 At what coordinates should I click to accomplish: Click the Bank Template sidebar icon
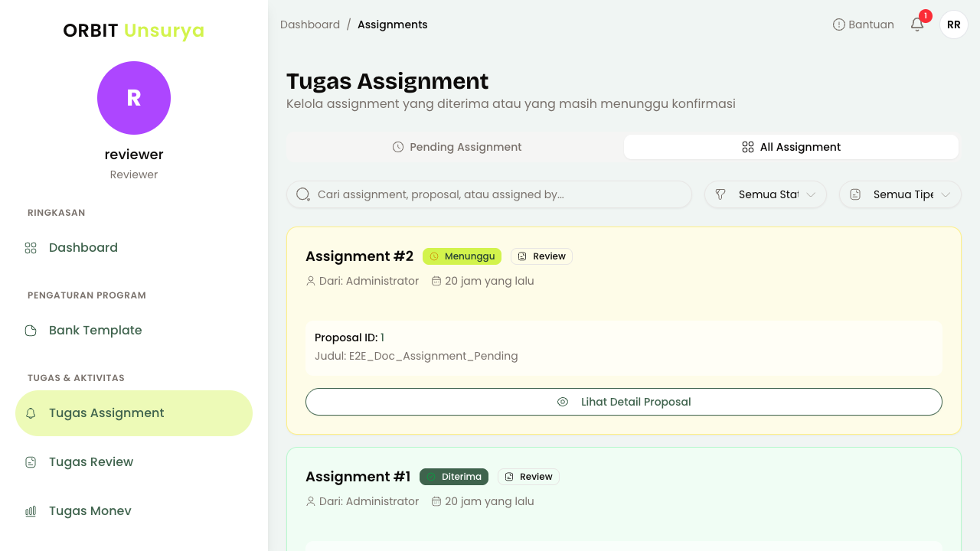coord(31,331)
